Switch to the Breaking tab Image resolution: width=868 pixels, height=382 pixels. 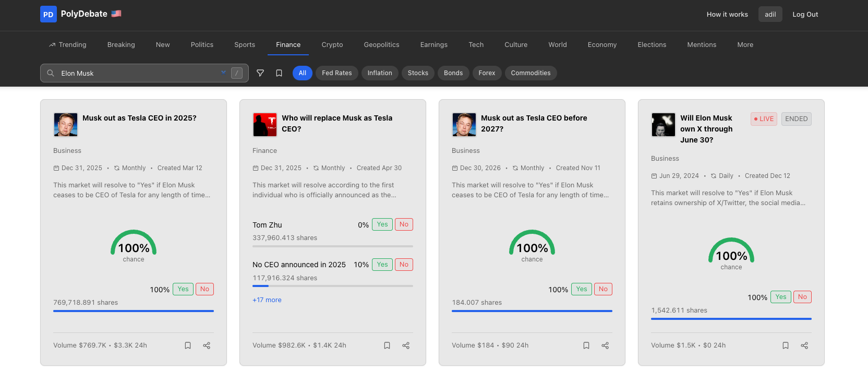click(121, 45)
